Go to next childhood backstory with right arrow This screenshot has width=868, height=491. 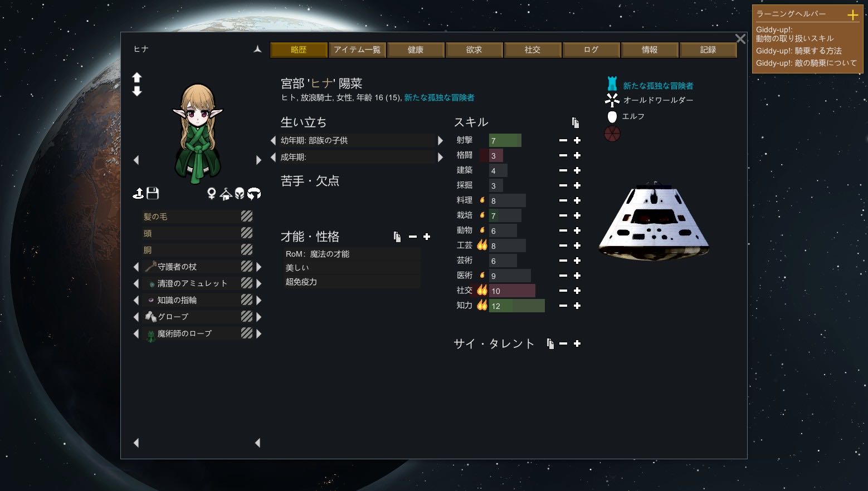point(440,140)
